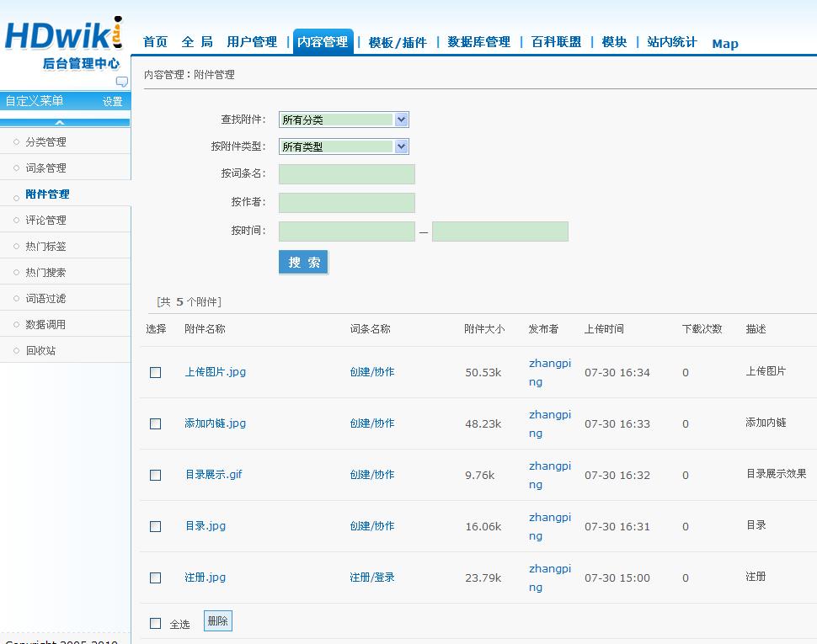Click the 搜索 button
The width and height of the screenshot is (817, 644).
[x=303, y=262]
